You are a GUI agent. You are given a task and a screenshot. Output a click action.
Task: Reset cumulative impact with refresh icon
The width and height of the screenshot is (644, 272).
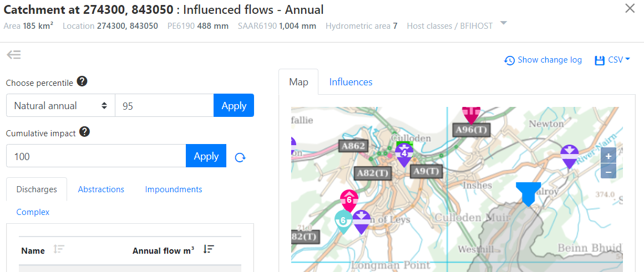tap(240, 157)
